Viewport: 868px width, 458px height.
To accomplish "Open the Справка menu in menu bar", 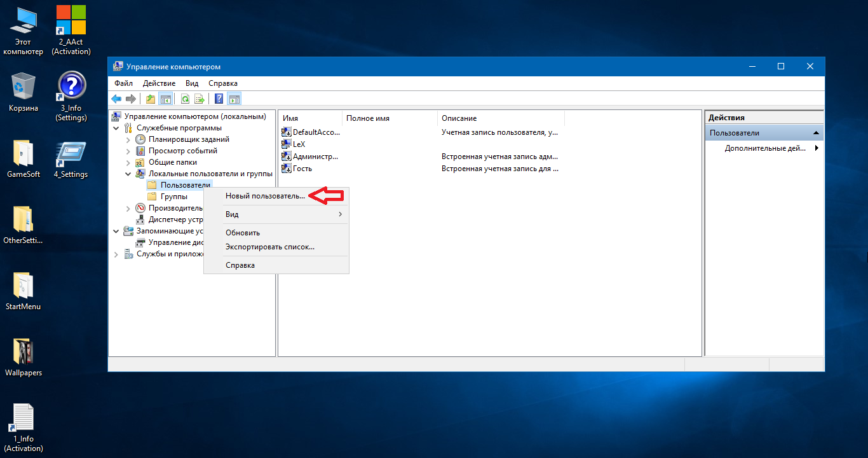I will pyautogui.click(x=223, y=83).
